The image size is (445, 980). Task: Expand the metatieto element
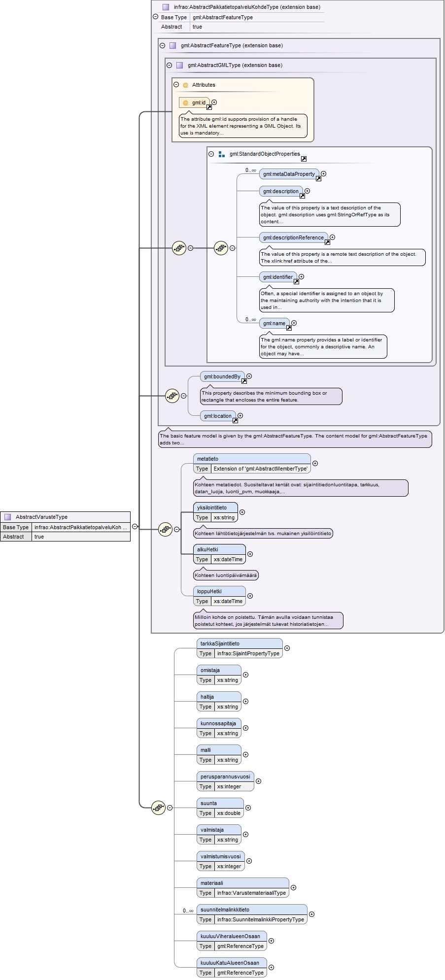coord(315,463)
